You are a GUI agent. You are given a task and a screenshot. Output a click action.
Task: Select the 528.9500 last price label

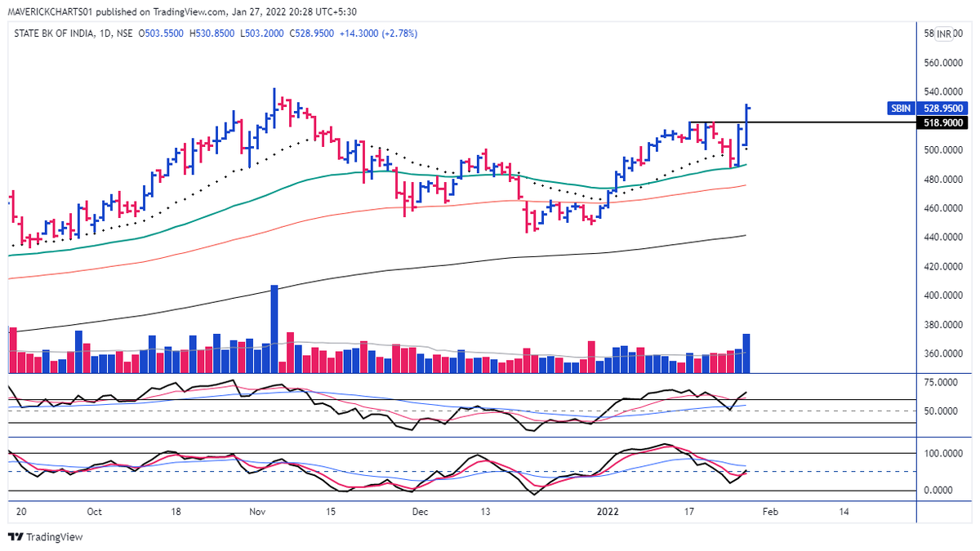(943, 108)
